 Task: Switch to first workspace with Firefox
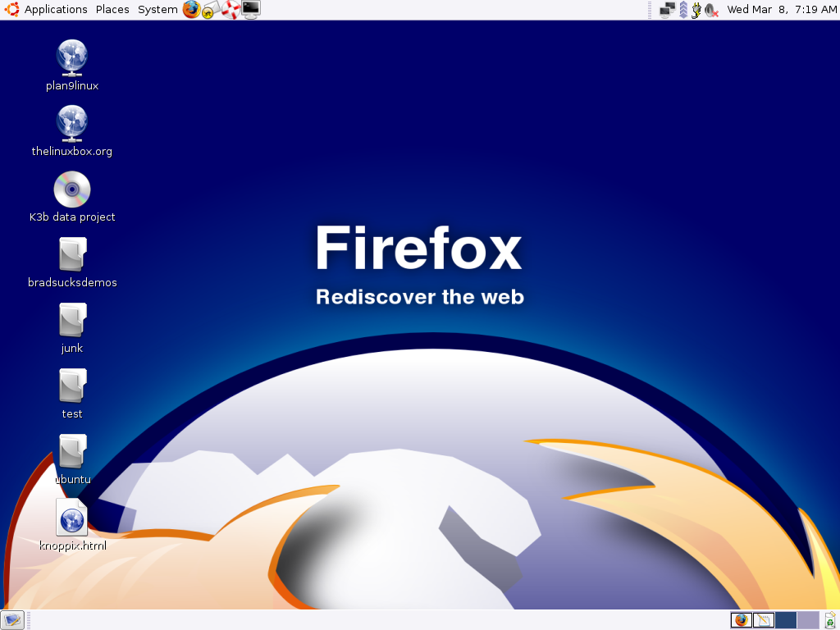(741, 620)
